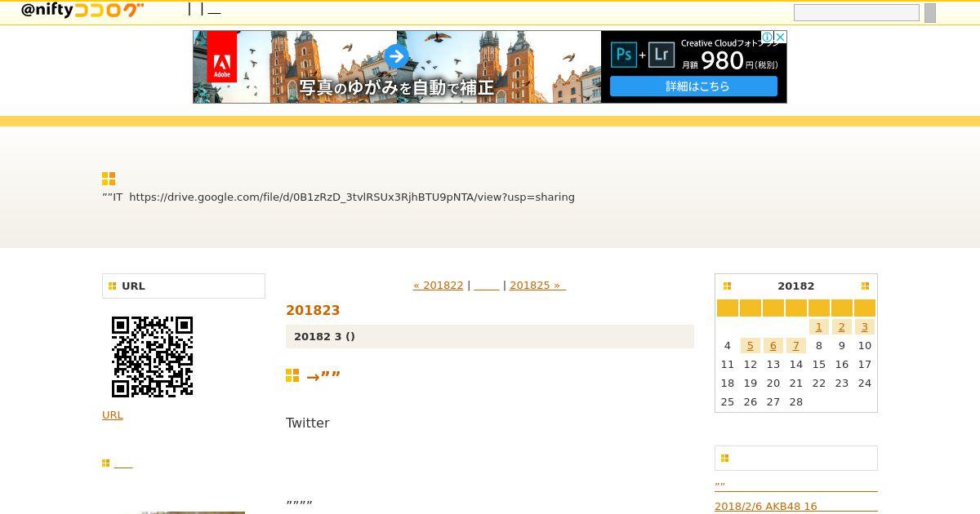The image size is (980, 514).
Task: Click calendar date 28
Action: coord(796,402)
